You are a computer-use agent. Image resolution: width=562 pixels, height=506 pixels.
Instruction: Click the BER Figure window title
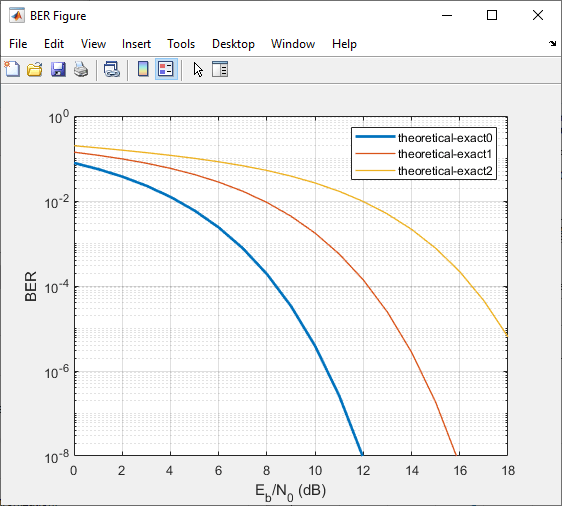pyautogui.click(x=58, y=16)
